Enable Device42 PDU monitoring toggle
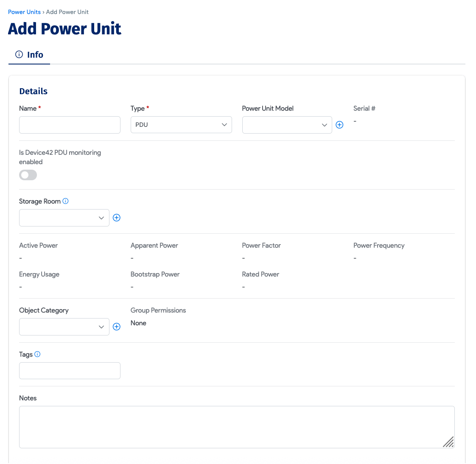The image size is (476, 464). (28, 175)
